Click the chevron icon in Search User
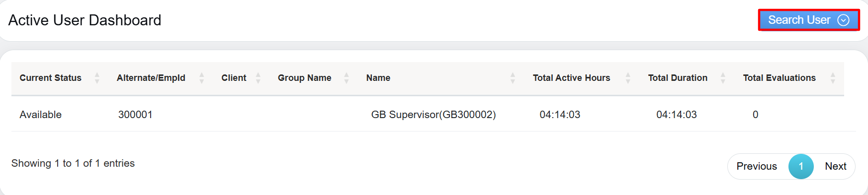The width and height of the screenshot is (868, 195). pyautogui.click(x=843, y=20)
